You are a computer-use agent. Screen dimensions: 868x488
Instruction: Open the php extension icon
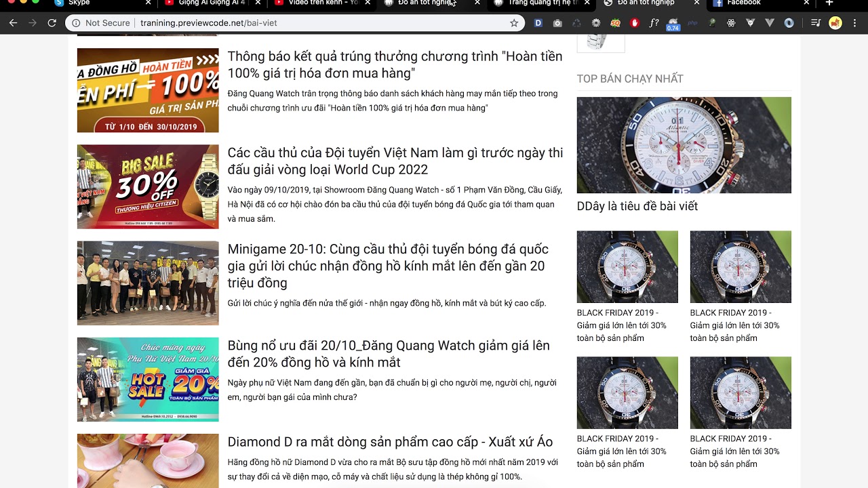click(692, 23)
